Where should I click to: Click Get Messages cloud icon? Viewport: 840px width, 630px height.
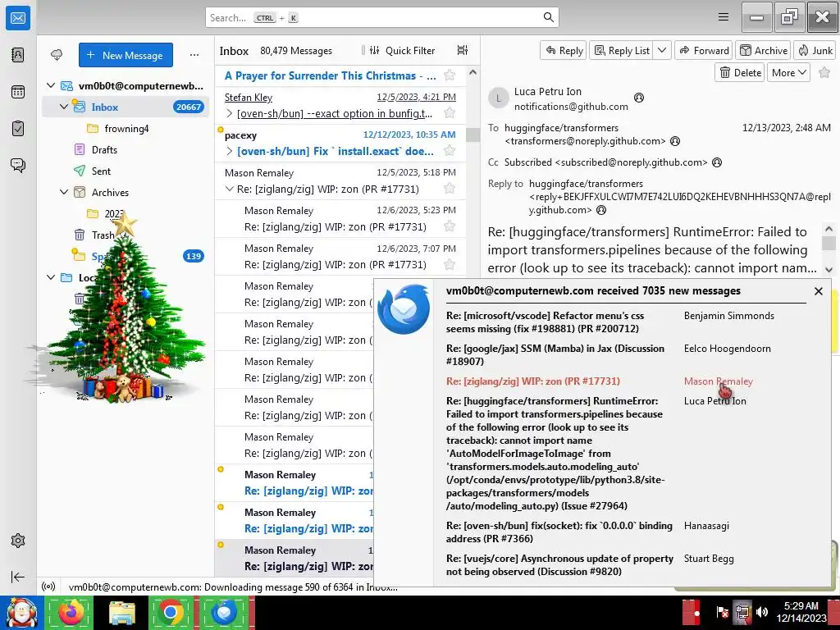click(x=57, y=55)
